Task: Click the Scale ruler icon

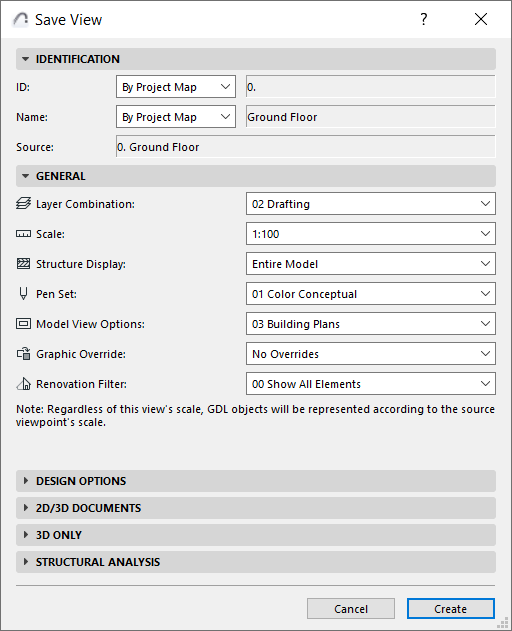Action: (x=23, y=234)
